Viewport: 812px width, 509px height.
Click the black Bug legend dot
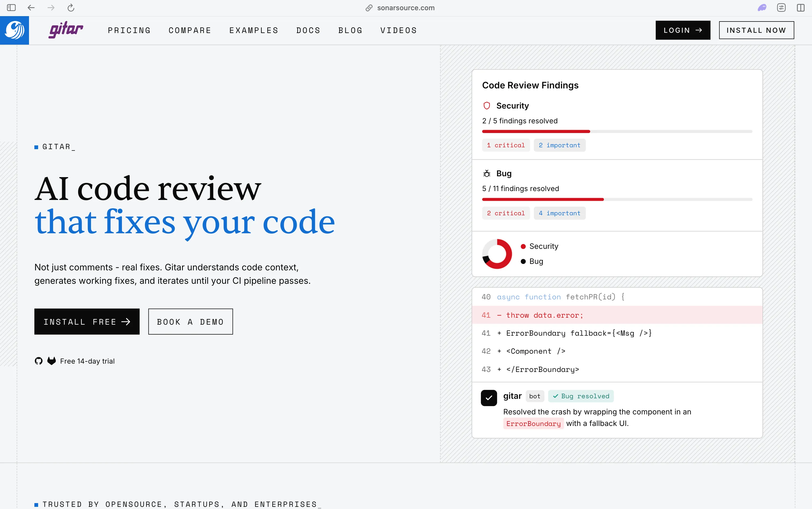523,261
